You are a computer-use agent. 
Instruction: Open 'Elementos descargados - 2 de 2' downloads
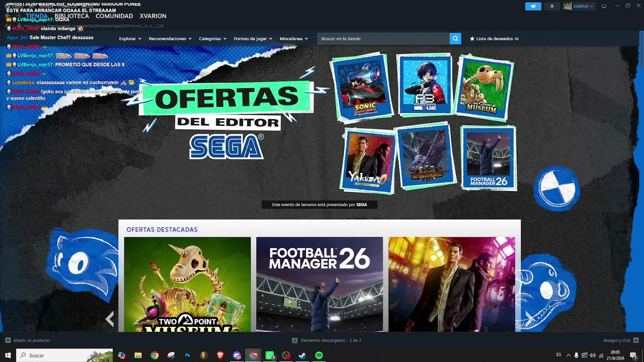327,340
